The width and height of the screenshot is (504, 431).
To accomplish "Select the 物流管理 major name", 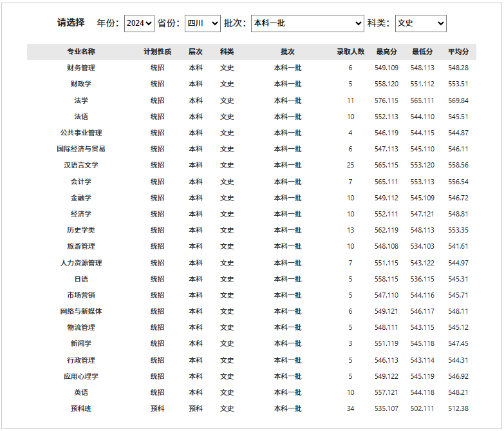I will [81, 327].
